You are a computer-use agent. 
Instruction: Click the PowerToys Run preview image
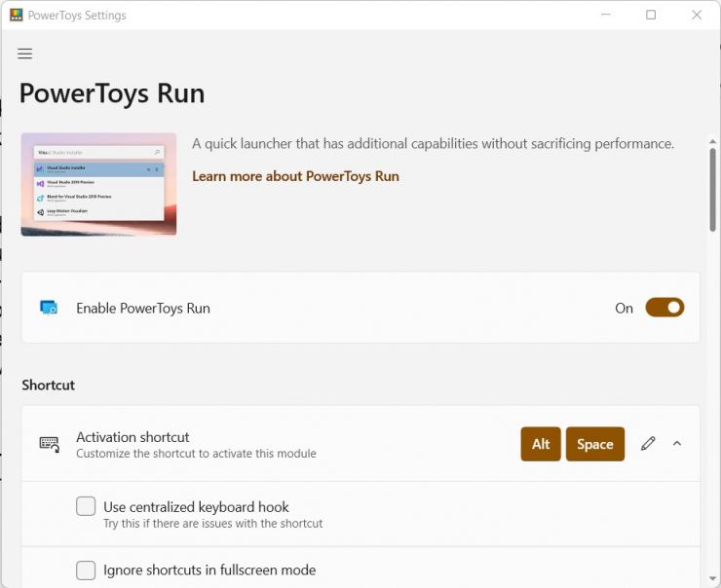pyautogui.click(x=98, y=184)
